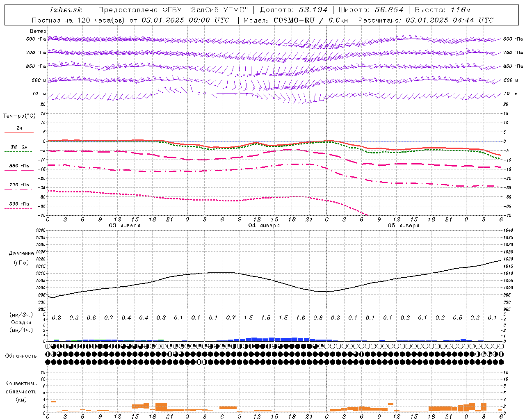Click the date label 05 января
Screen dimensions: 525x420
pyautogui.click(x=403, y=226)
